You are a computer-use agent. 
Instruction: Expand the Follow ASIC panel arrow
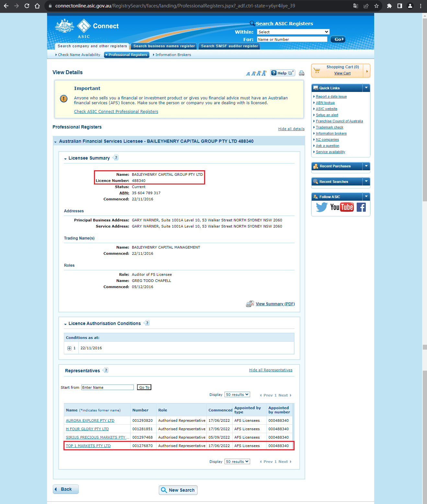(x=366, y=196)
